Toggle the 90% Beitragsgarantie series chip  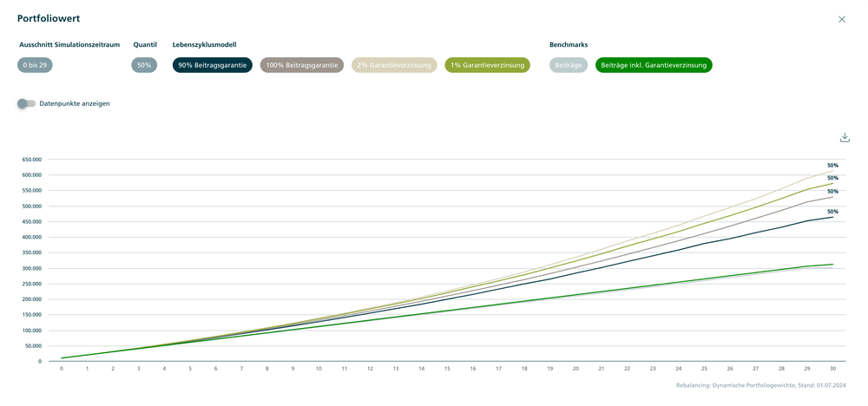[x=213, y=65]
